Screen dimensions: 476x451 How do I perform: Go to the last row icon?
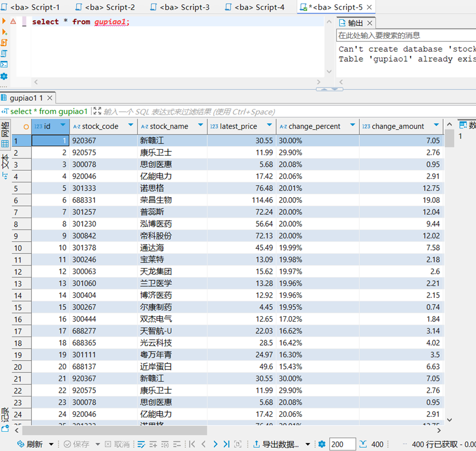pos(227,444)
